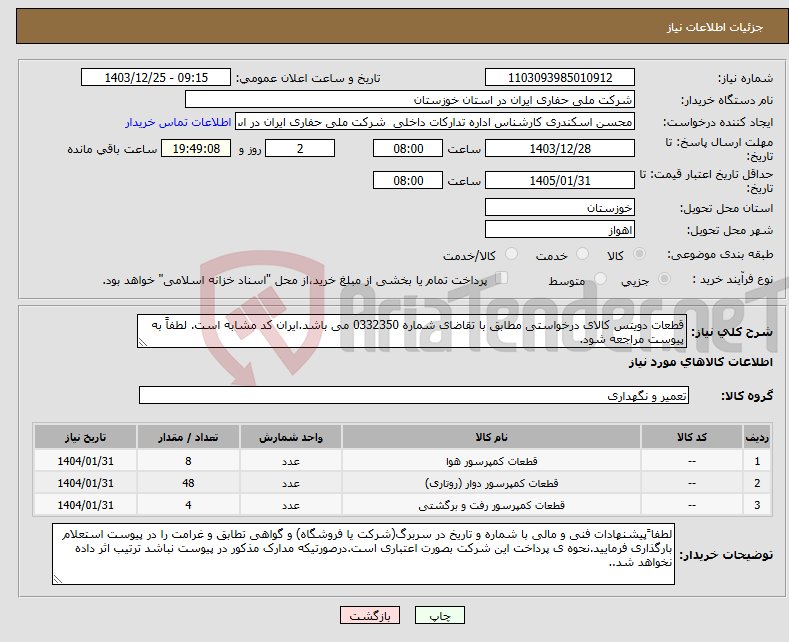Select the جزیی purchase type radio
Viewport: 789px width, 642px height.
[x=664, y=279]
